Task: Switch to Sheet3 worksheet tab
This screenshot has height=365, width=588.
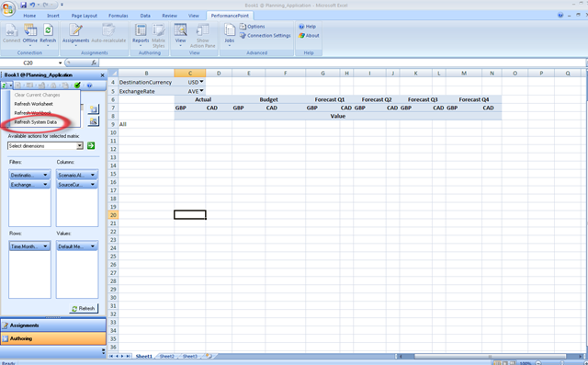Action: click(190, 356)
